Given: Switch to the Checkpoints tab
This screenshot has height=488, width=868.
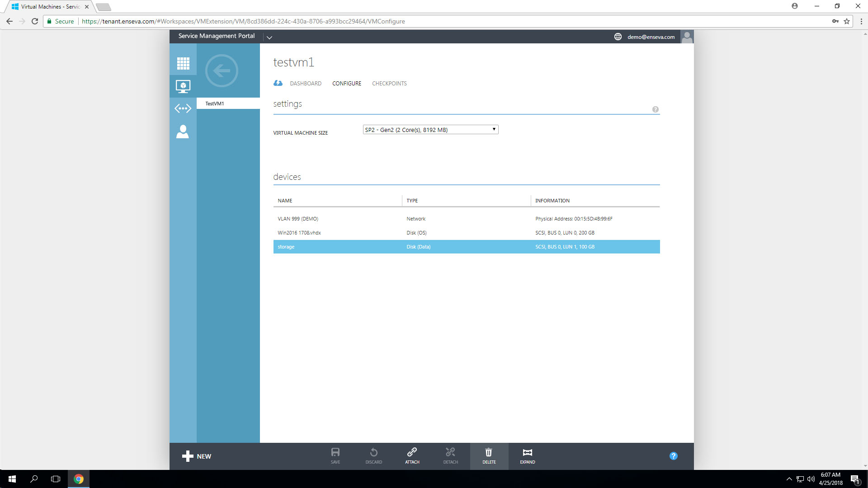Looking at the screenshot, I should 389,84.
